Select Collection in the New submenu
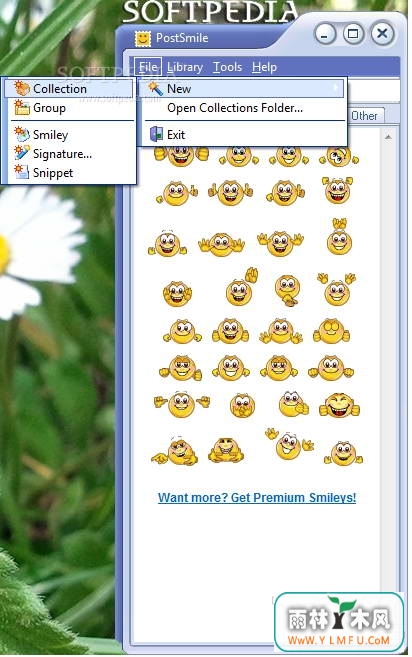This screenshot has height=657, width=412. pos(69,89)
